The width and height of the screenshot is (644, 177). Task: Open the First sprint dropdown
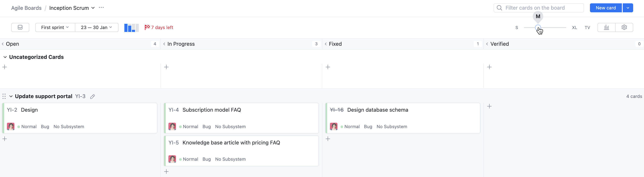55,28
